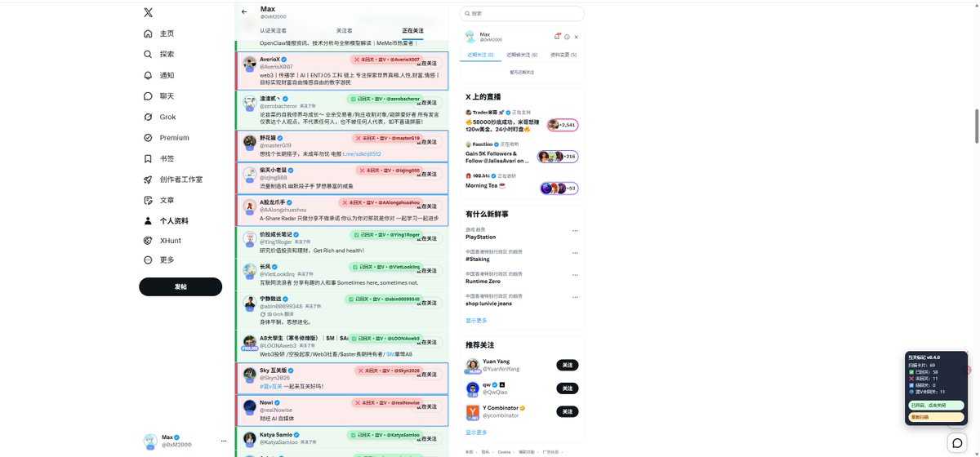The width and height of the screenshot is (980, 457).
Task: Follow Yuan Yang
Action: (x=568, y=365)
